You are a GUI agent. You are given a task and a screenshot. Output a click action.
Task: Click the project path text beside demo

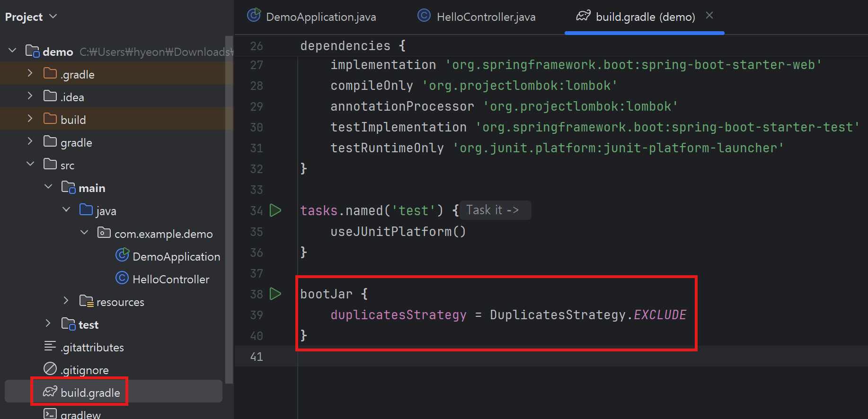[156, 52]
